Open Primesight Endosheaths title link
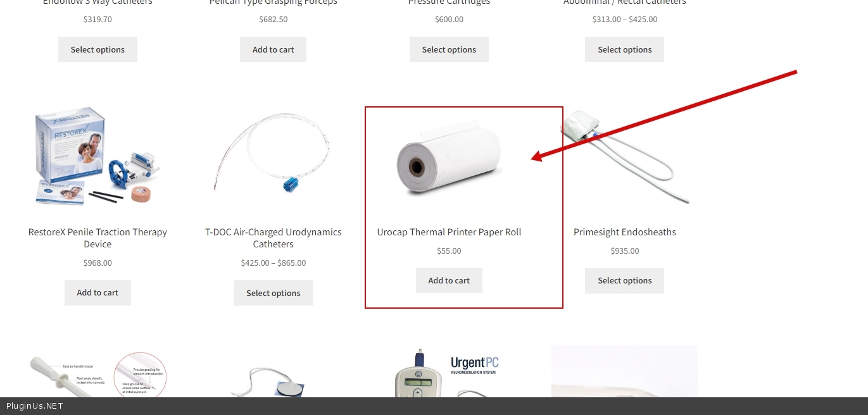 pos(624,232)
